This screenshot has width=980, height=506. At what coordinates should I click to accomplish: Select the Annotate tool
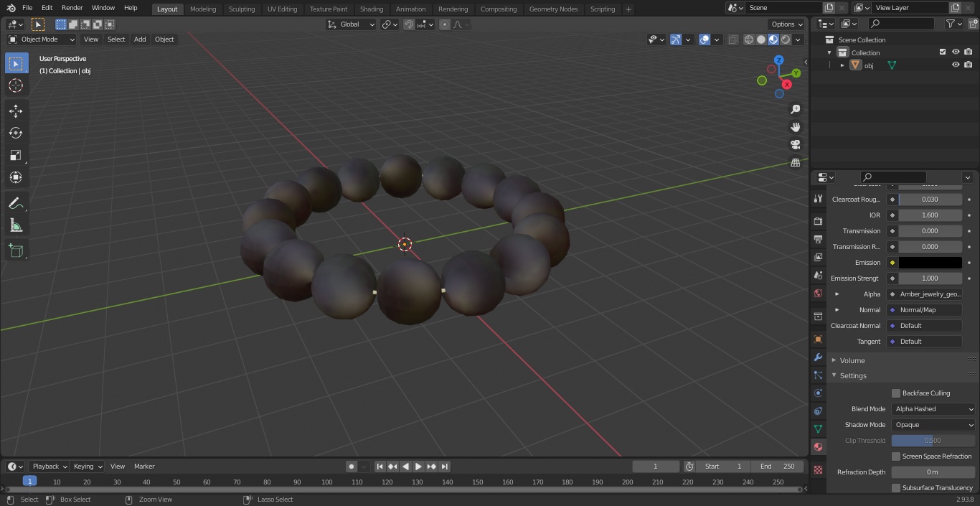point(16,204)
